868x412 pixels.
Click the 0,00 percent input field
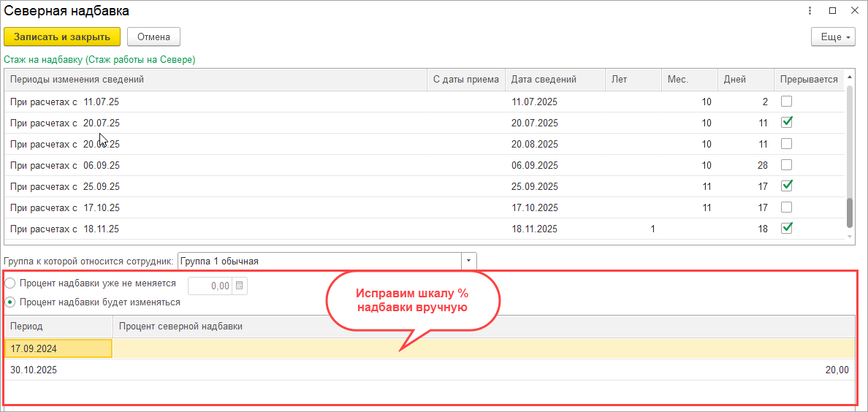click(211, 286)
